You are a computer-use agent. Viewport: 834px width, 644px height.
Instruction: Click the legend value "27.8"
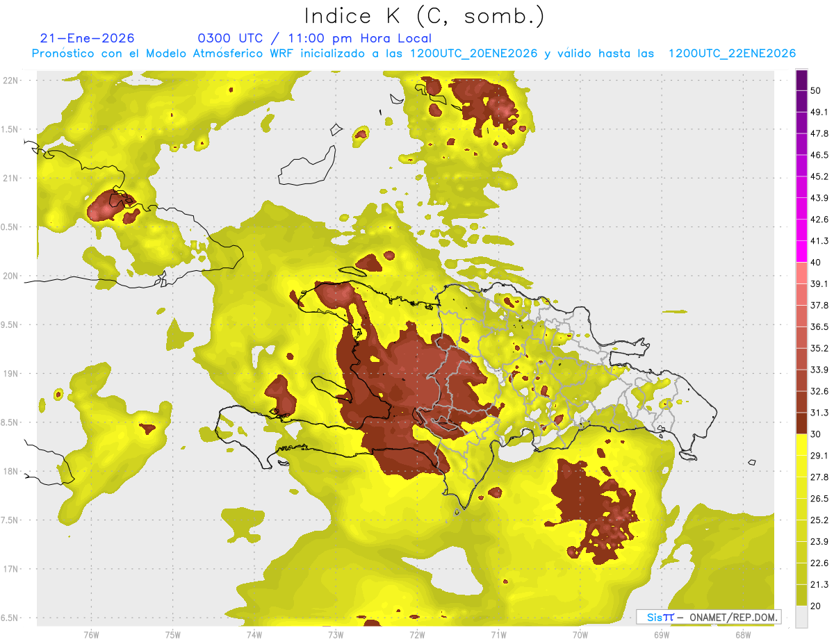tap(819, 477)
